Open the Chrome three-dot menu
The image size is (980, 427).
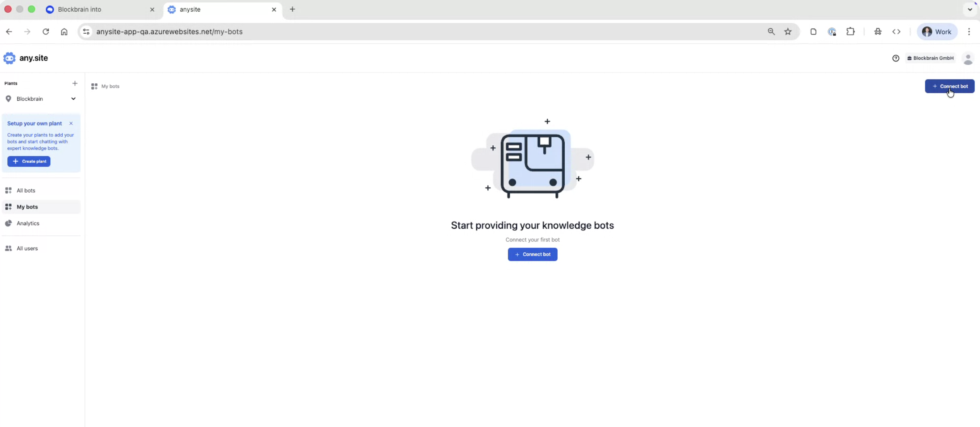[x=969, y=32]
